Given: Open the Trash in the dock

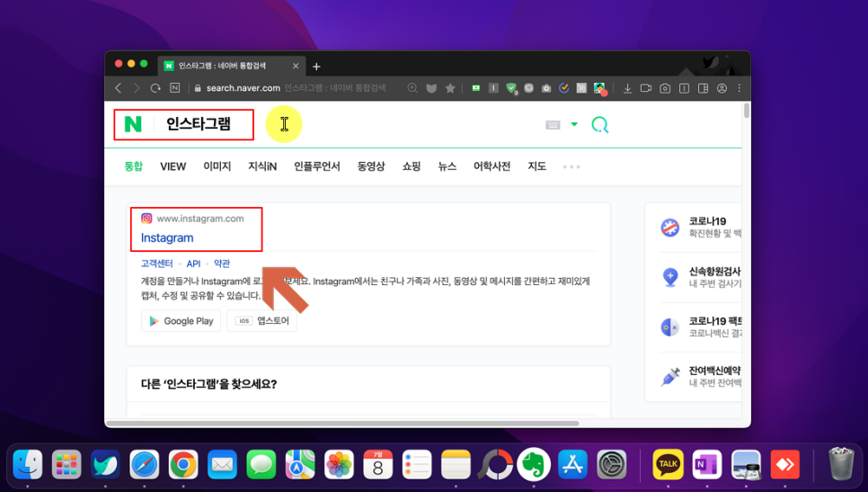Looking at the screenshot, I should coord(841,464).
